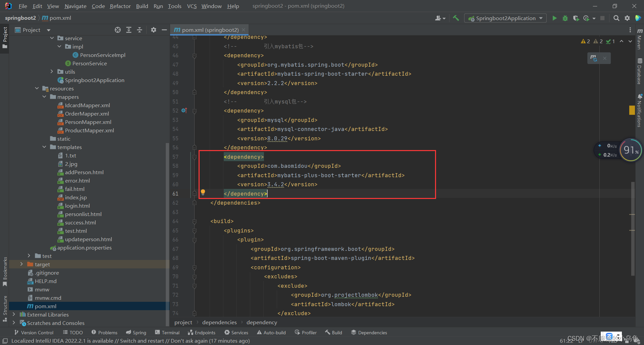Viewport: 644px width, 345px height.
Task: Open the Terminal tool window
Action: 167,333
